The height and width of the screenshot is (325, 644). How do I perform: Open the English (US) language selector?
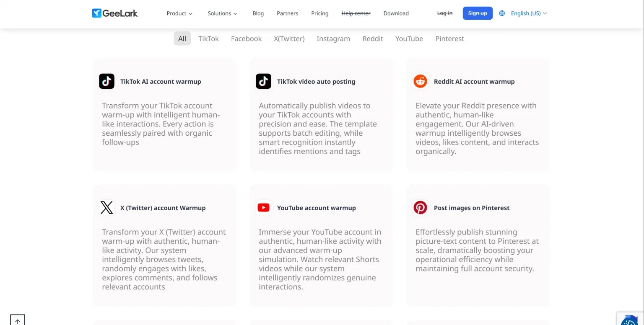pyautogui.click(x=529, y=13)
